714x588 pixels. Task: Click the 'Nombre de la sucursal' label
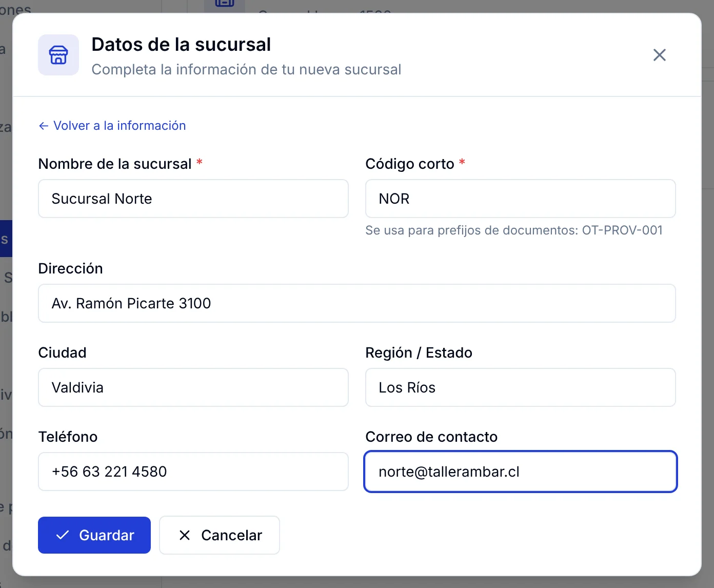(x=115, y=164)
